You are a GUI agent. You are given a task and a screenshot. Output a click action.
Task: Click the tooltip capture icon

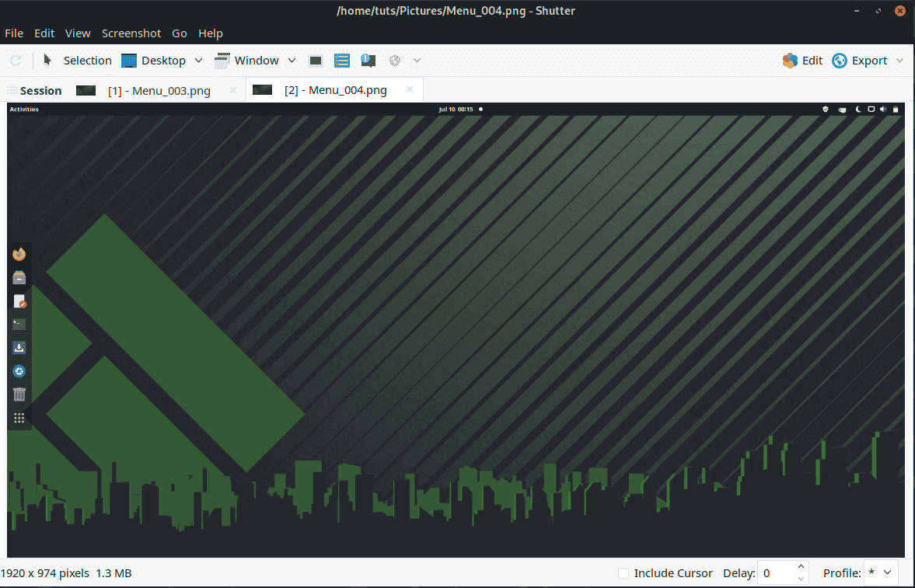(x=368, y=61)
